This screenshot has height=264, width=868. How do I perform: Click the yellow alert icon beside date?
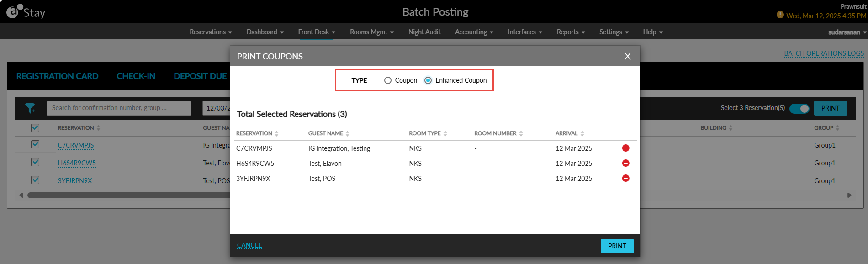coord(780,15)
